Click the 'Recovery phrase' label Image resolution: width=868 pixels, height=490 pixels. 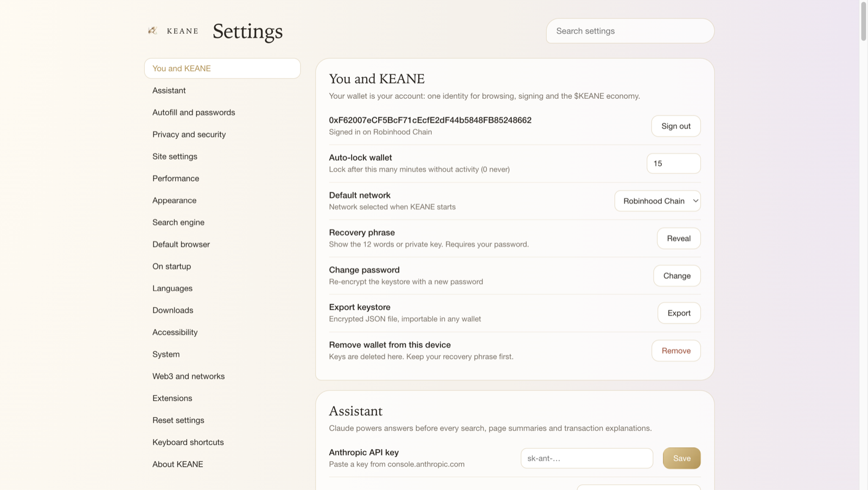click(362, 232)
